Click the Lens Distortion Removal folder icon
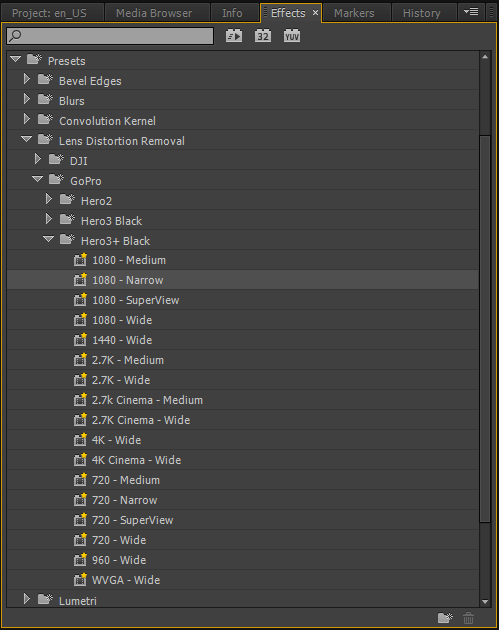 (x=45, y=139)
